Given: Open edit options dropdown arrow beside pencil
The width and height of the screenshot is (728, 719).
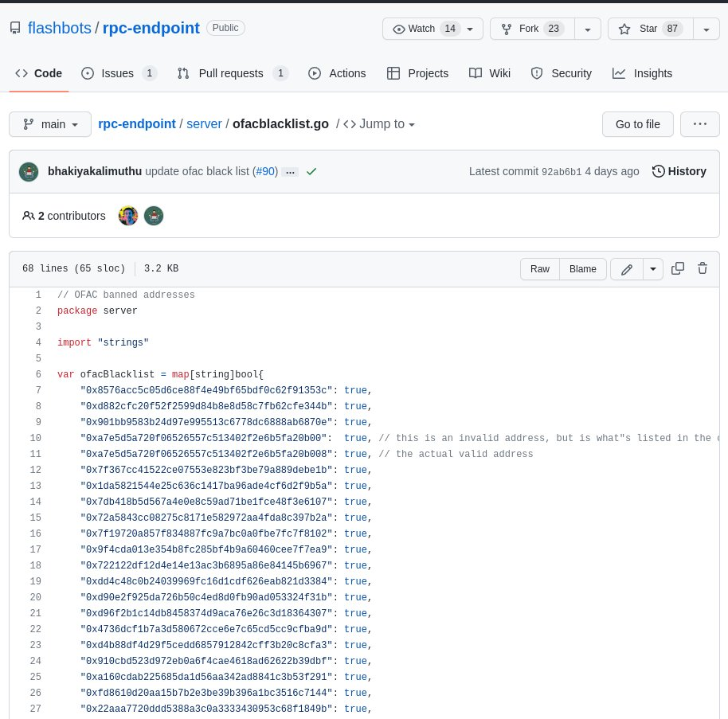Looking at the screenshot, I should (653, 269).
